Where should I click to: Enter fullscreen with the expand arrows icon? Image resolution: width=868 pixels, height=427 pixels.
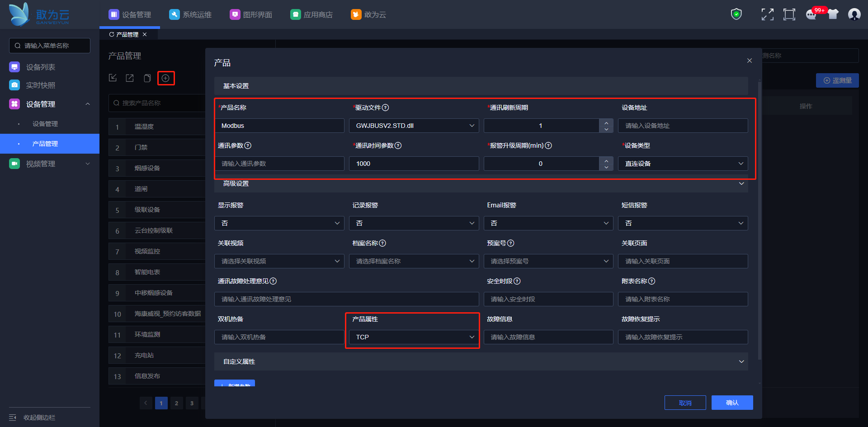[767, 14]
